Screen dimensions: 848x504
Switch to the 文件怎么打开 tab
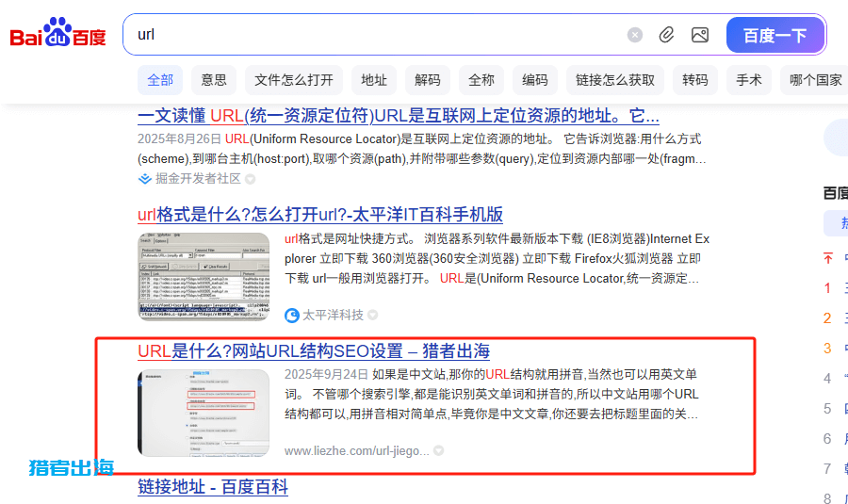pos(293,80)
